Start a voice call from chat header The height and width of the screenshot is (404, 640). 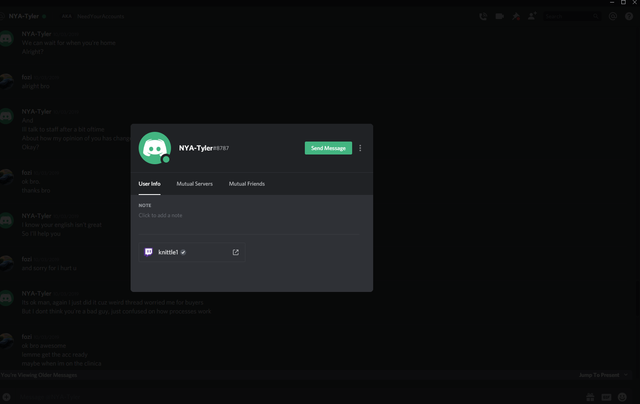click(483, 16)
